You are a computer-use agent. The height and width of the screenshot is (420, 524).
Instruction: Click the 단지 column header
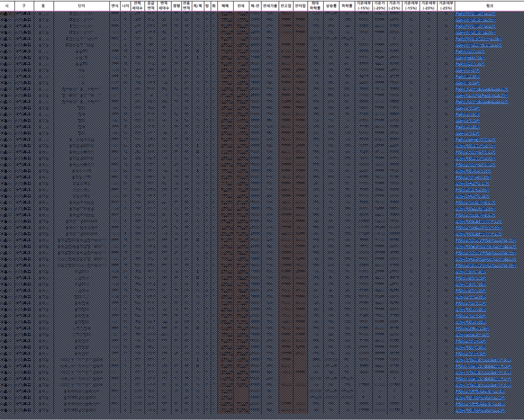click(x=82, y=6)
